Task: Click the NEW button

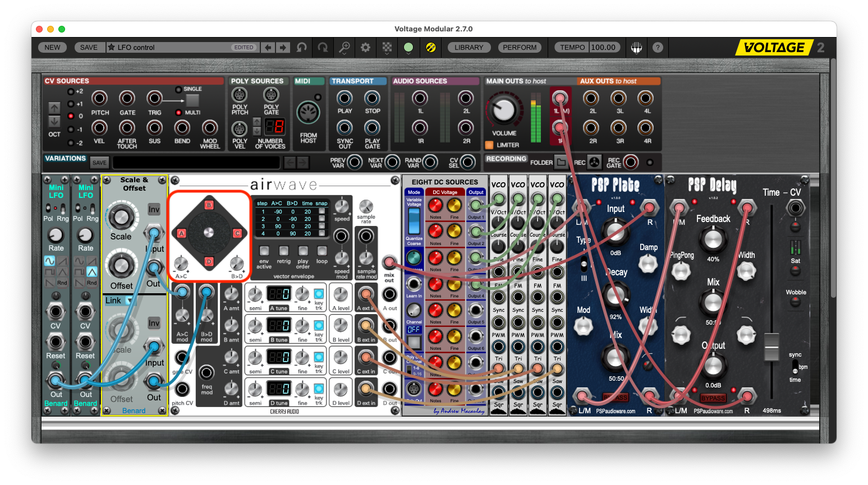Action: 52,48
